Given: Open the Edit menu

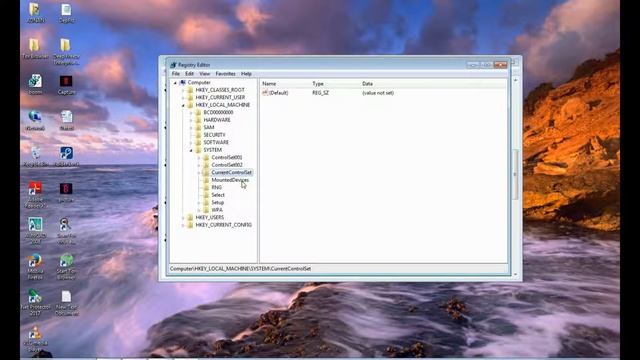Looking at the screenshot, I should tap(189, 74).
